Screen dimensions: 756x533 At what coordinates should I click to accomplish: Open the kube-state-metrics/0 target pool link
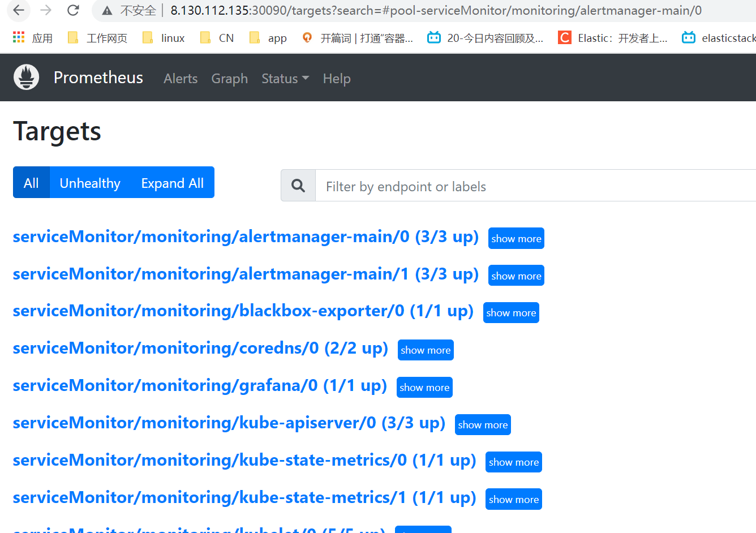pos(244,460)
